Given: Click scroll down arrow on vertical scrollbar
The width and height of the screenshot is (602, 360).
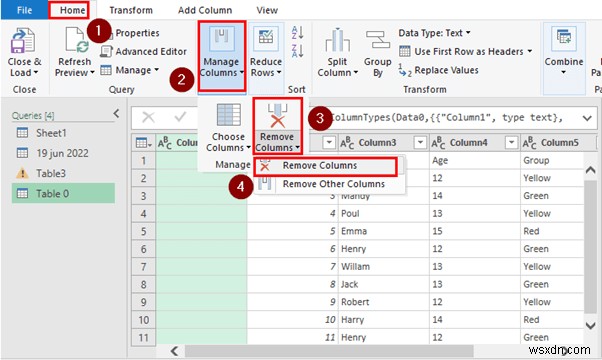Looking at the screenshot, I should pos(590,326).
